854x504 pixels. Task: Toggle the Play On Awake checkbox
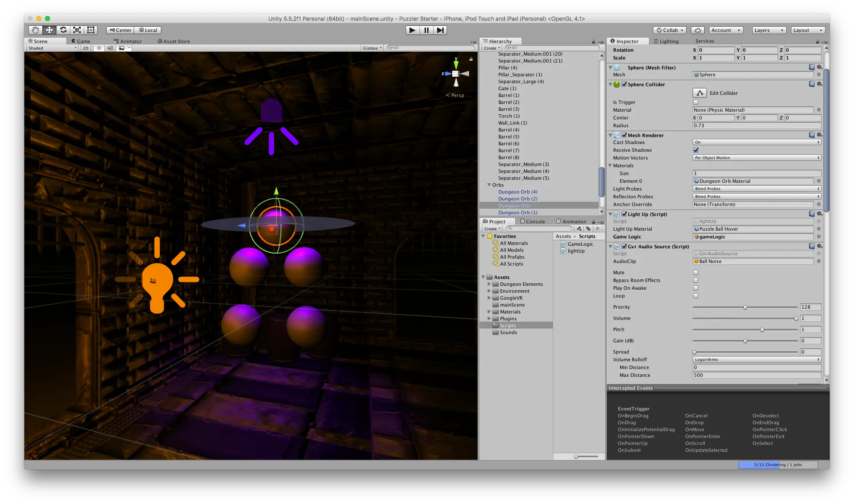695,288
